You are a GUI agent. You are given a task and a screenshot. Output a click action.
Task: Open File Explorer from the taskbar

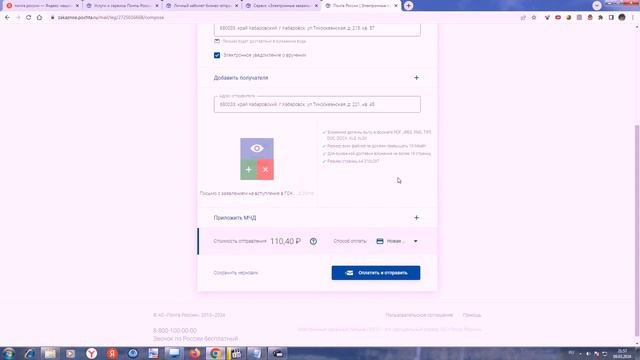[50, 353]
